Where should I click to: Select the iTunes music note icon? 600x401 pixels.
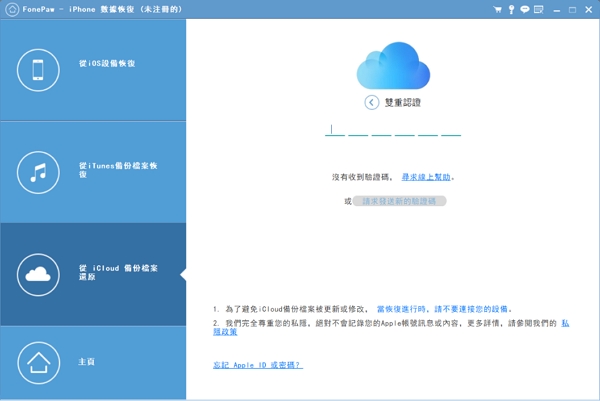[x=38, y=173]
